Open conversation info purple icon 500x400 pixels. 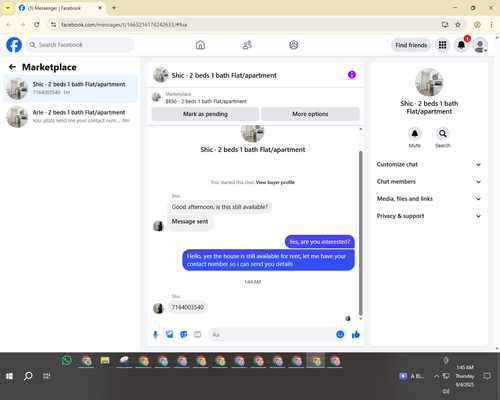coord(352,75)
